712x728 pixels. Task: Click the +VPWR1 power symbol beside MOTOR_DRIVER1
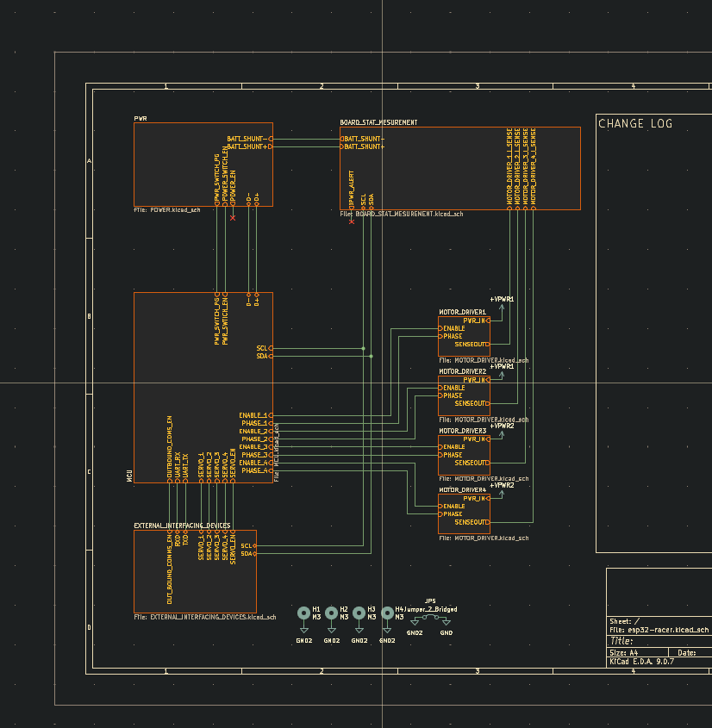coord(502,303)
